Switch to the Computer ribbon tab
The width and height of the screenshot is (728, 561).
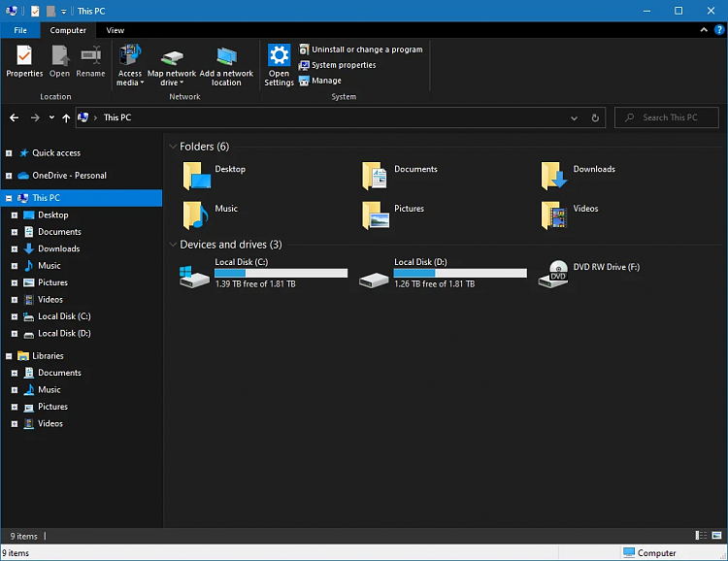click(68, 30)
